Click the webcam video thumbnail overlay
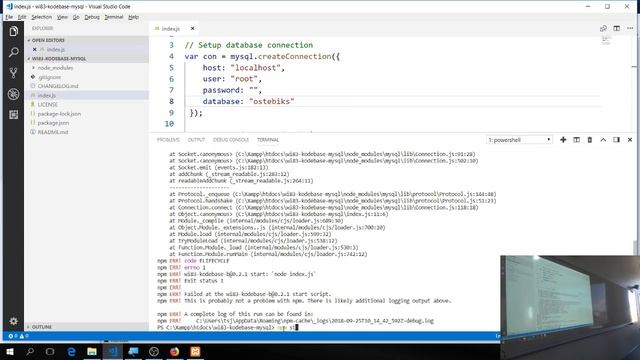Image resolution: width=640 pixels, height=360 pixels. 570,308
